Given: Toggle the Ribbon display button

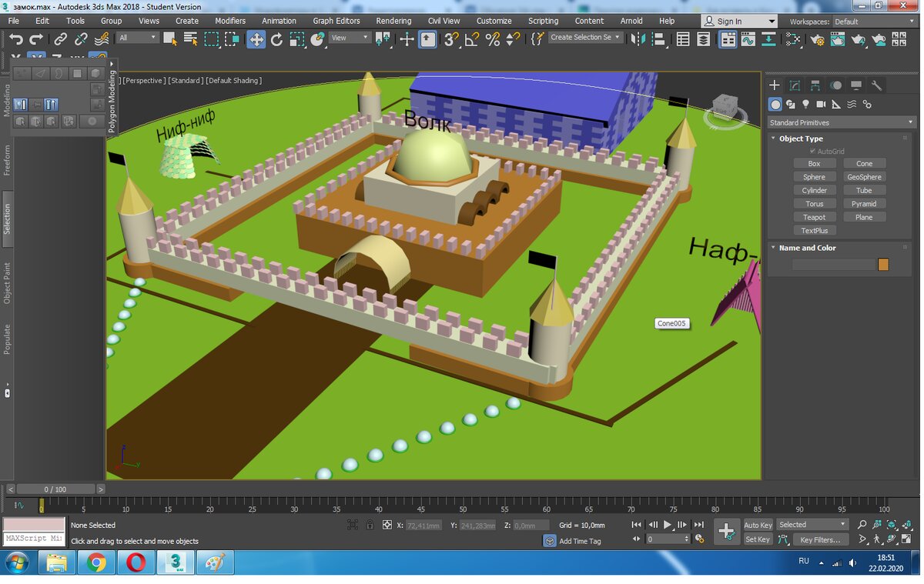Looking at the screenshot, I should (x=728, y=39).
